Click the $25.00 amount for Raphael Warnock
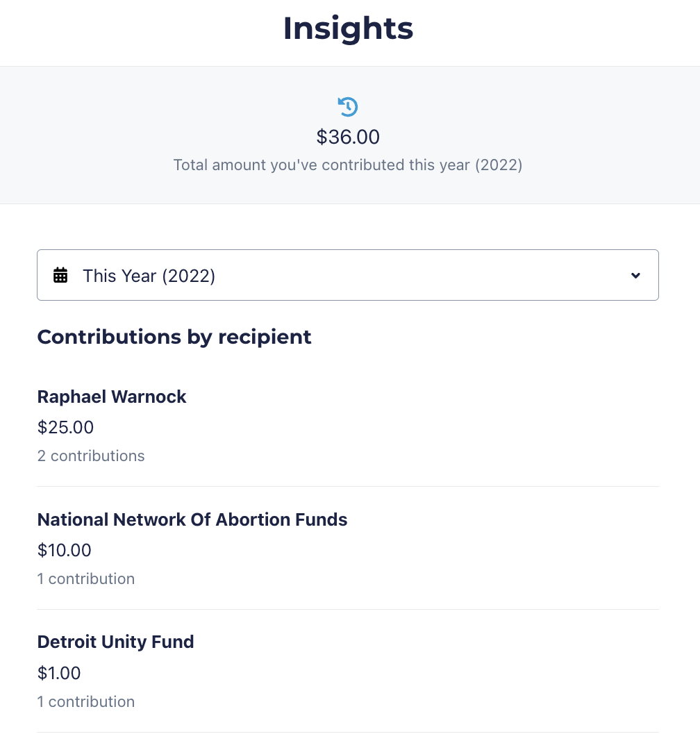The image size is (700, 750). pyautogui.click(x=66, y=427)
